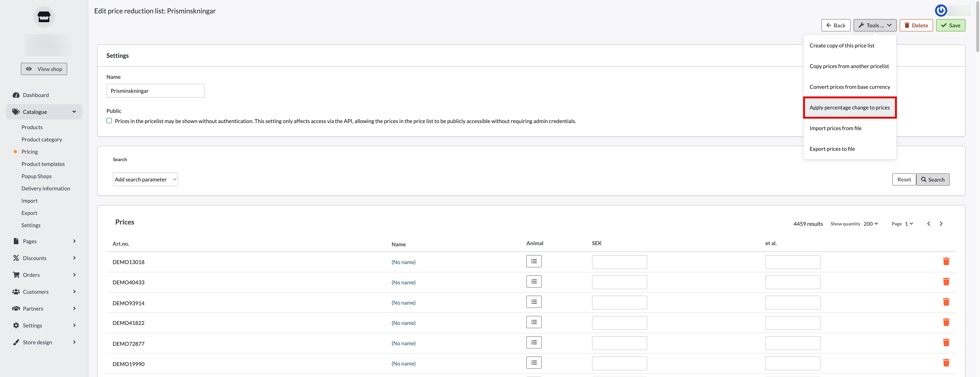Click the shop logo icon in sidebar

[44, 17]
